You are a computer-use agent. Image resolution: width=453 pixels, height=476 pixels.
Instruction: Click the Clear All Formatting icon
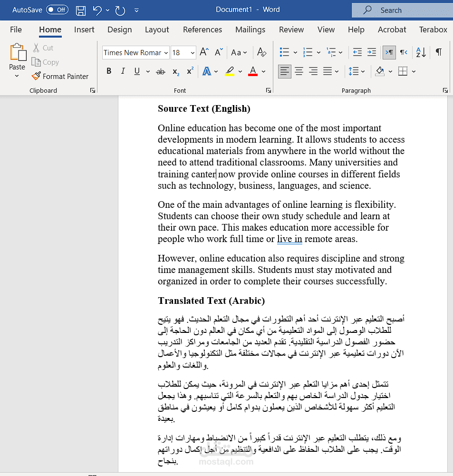tap(261, 52)
